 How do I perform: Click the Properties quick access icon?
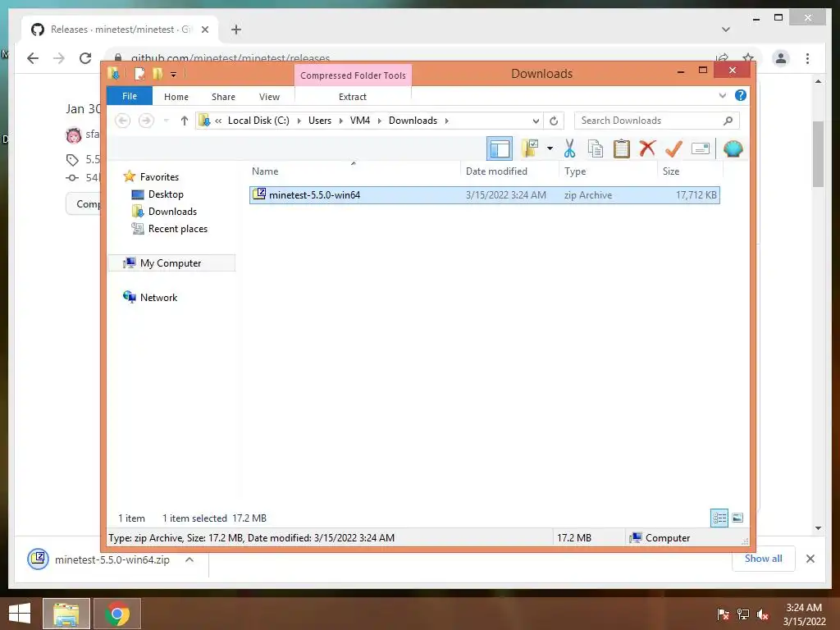139,73
